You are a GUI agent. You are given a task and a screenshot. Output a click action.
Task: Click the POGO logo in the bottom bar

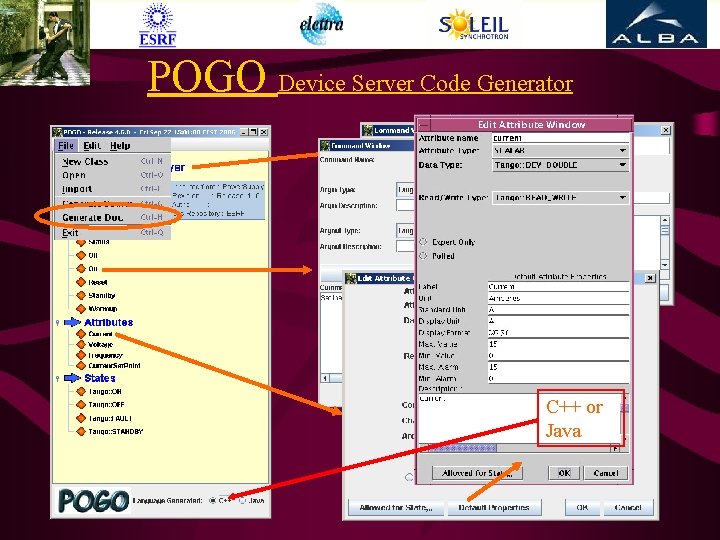pyautogui.click(x=94, y=501)
